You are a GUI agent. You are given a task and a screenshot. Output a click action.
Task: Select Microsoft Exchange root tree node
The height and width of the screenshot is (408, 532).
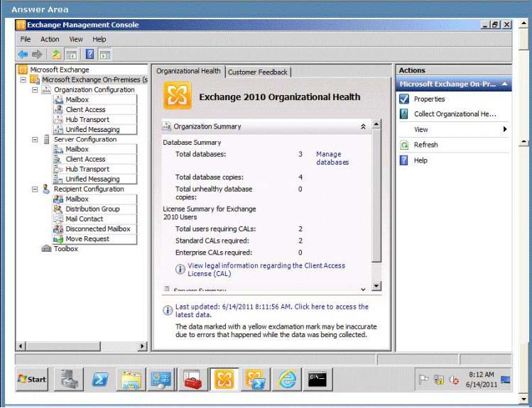[x=60, y=70]
